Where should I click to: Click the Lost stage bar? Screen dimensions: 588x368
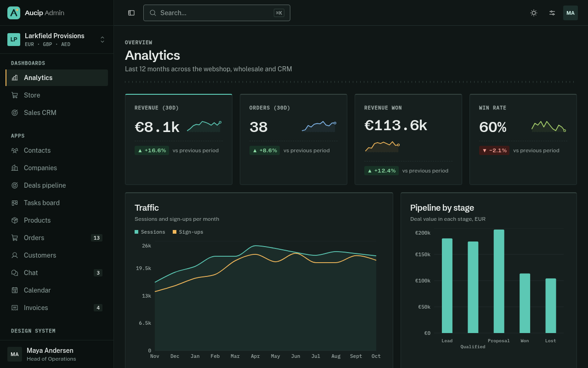coord(551,306)
